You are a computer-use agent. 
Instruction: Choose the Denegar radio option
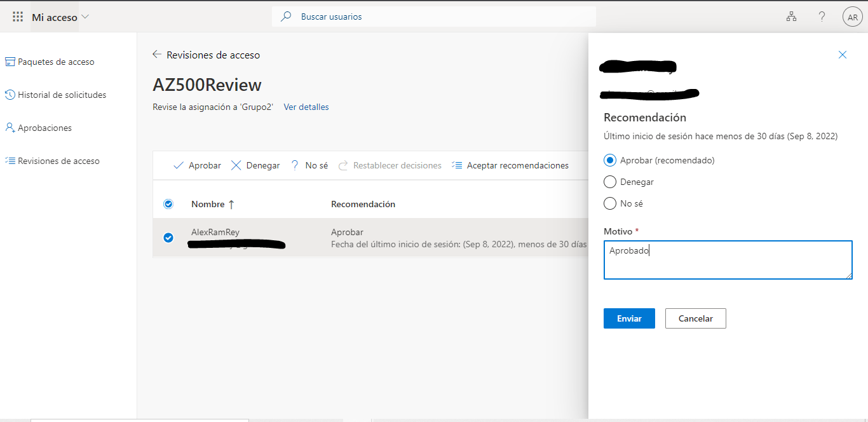tap(610, 182)
